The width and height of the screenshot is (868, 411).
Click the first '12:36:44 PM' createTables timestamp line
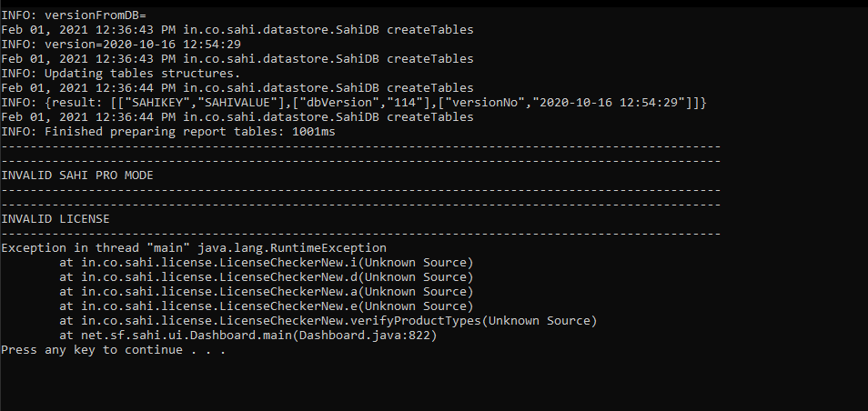[x=237, y=88]
